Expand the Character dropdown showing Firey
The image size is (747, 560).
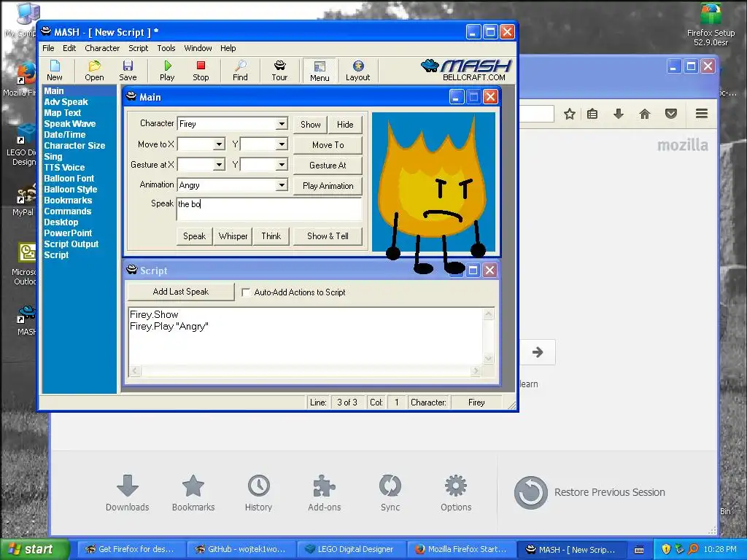(x=282, y=124)
